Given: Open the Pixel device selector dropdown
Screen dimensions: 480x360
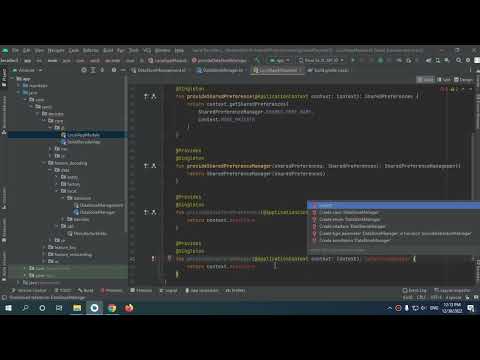Looking at the screenshot, I should [320, 60].
